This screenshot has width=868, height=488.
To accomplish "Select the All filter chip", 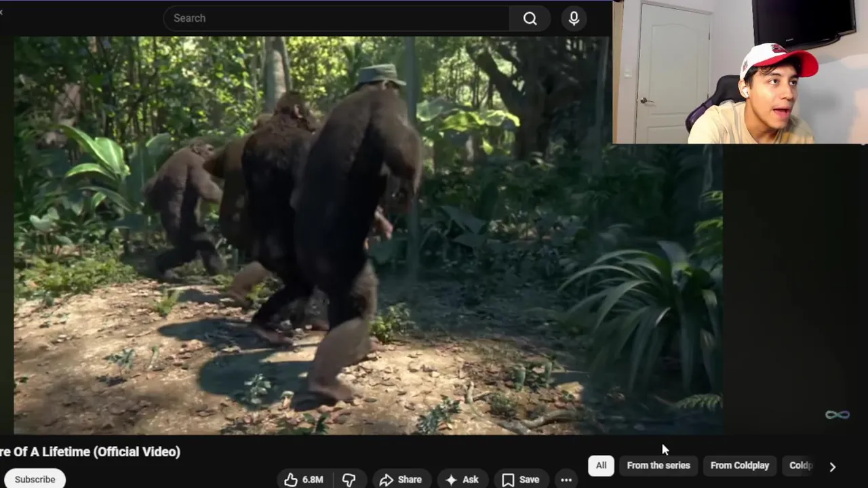I will (x=601, y=466).
